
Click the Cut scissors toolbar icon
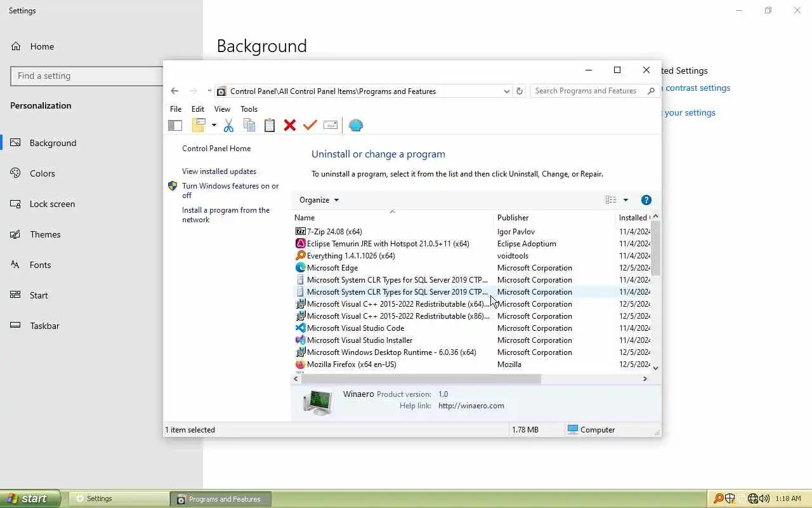(229, 125)
